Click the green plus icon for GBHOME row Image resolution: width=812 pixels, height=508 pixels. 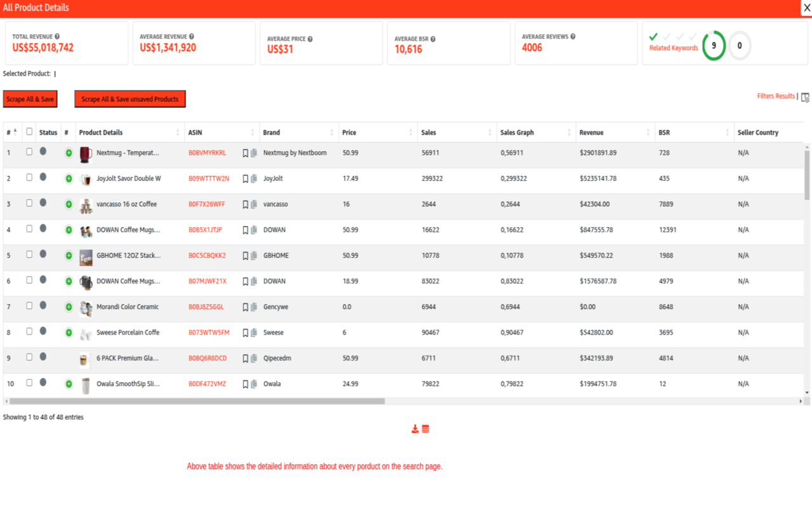point(69,256)
